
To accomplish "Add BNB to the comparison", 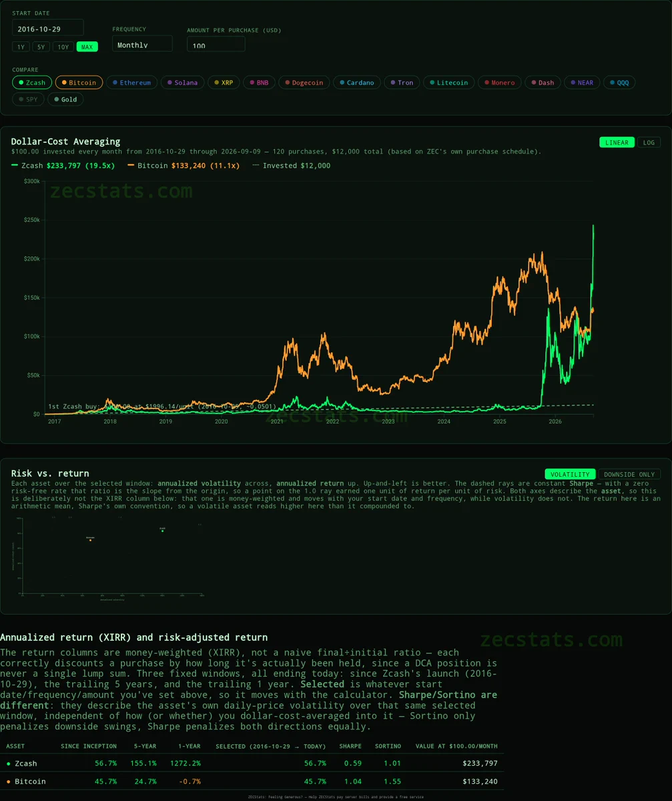I will (259, 83).
